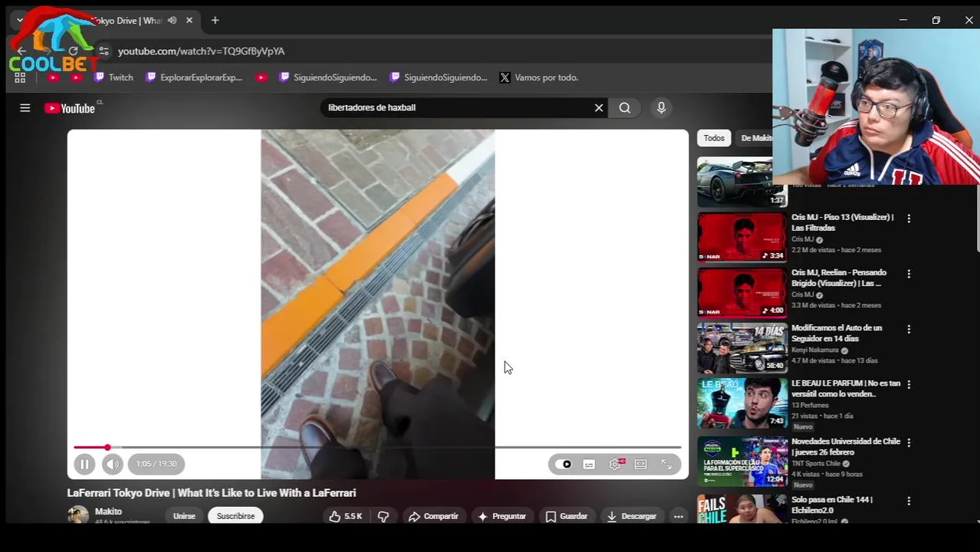Click the 1:05 / 19:30 time display

(x=156, y=464)
